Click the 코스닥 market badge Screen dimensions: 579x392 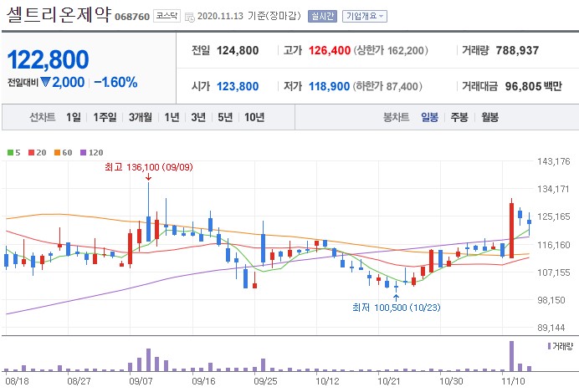pos(167,16)
